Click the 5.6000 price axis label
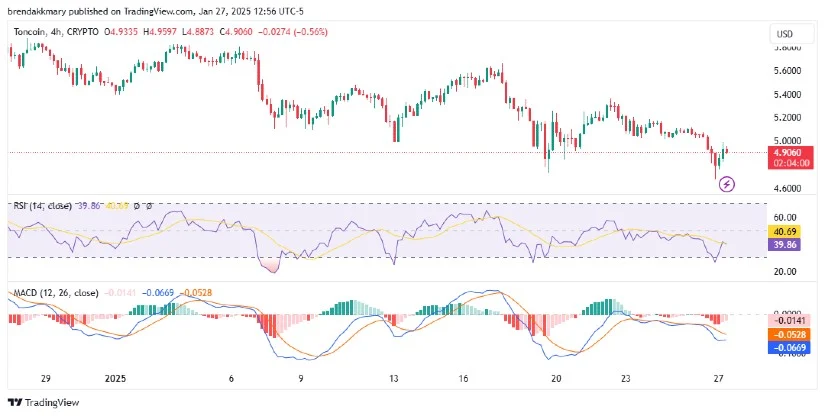Screen dimensions: 825x416 click(x=787, y=71)
